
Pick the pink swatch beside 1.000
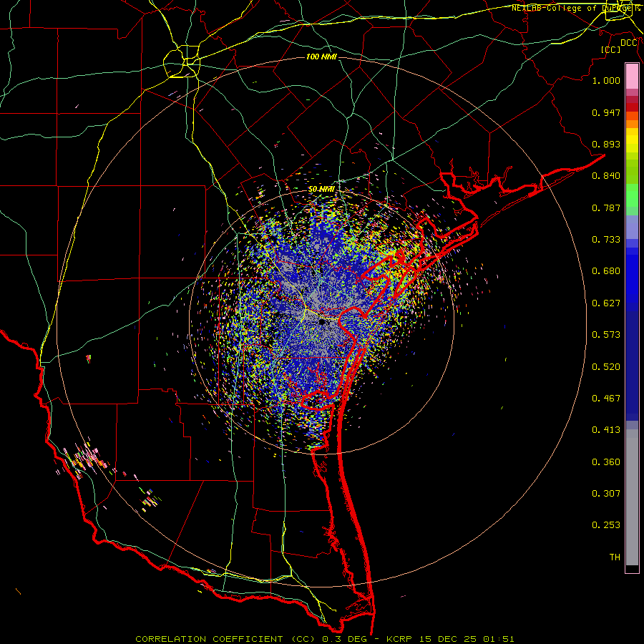[x=632, y=77]
